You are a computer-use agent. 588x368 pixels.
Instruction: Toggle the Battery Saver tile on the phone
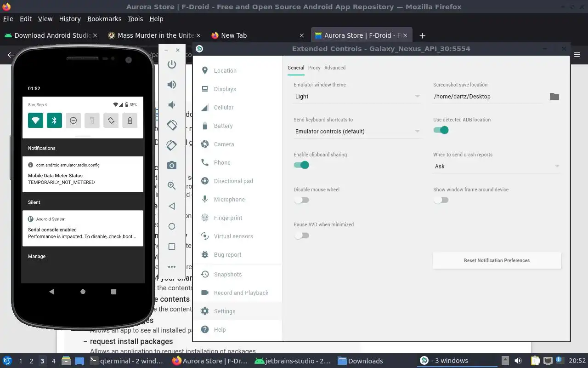pos(130,121)
